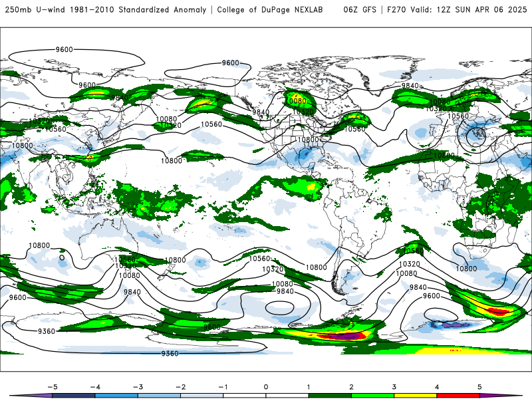Select the light blue colorbar segment between -3 and -2
Viewport: 532px width, 399px height.
click(159, 396)
